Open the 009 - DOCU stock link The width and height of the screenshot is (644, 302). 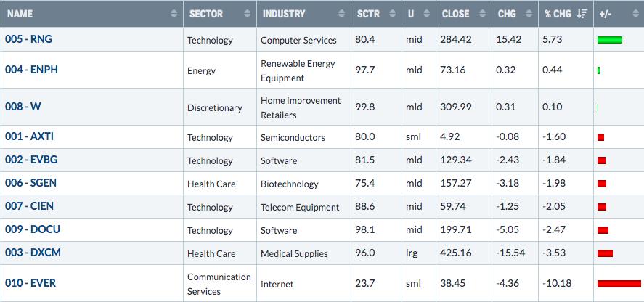pos(33,229)
